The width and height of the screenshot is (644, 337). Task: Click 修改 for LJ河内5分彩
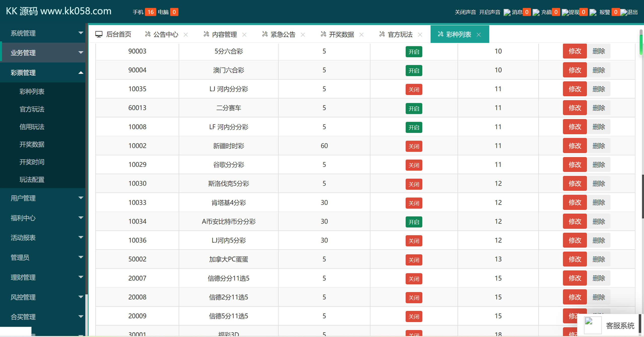pos(575,240)
